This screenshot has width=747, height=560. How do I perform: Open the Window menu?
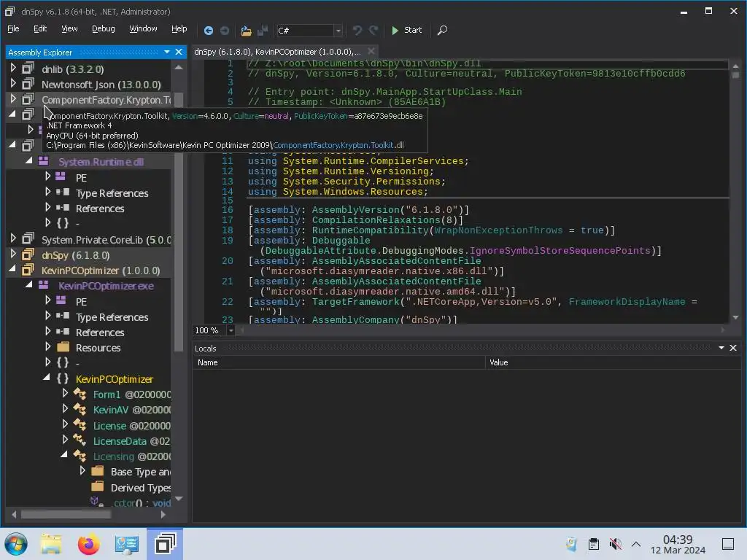143,28
